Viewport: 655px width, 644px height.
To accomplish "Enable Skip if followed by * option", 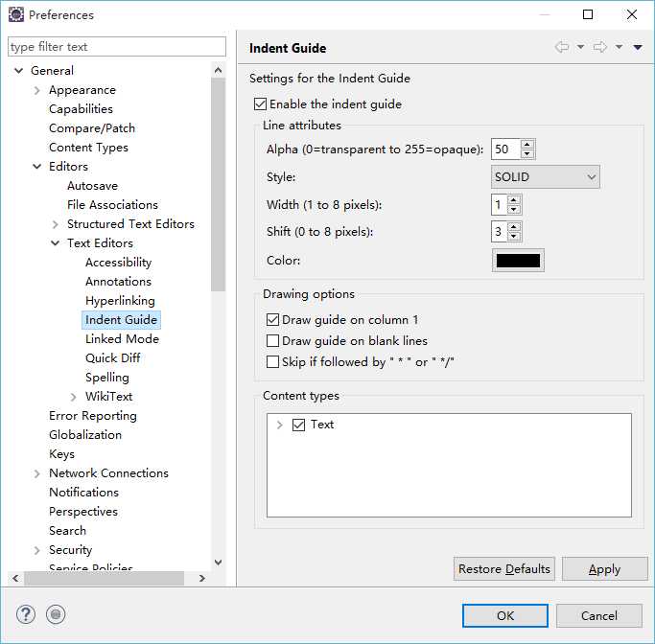I will click(272, 361).
